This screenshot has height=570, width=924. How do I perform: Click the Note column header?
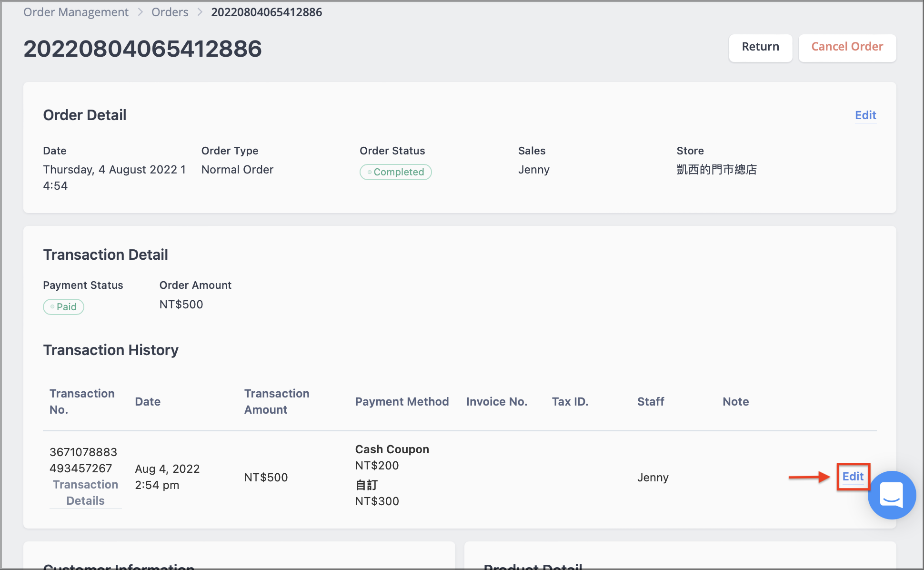tap(736, 402)
